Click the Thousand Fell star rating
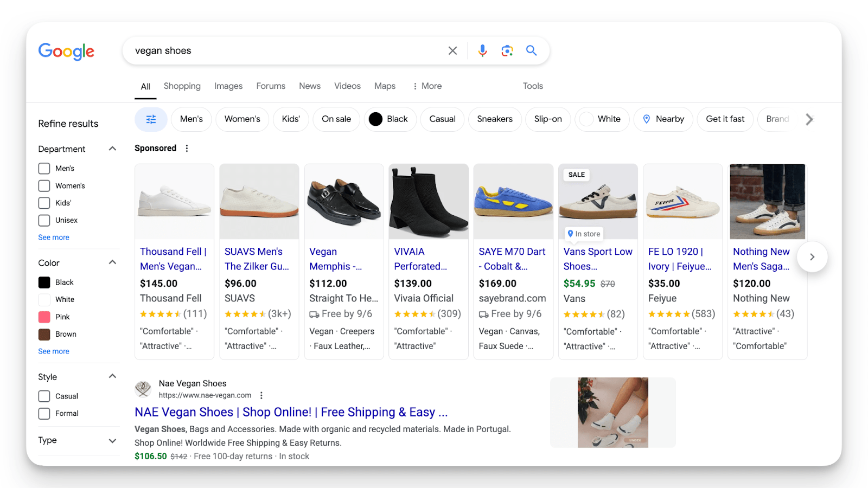The width and height of the screenshot is (868, 488). [161, 314]
